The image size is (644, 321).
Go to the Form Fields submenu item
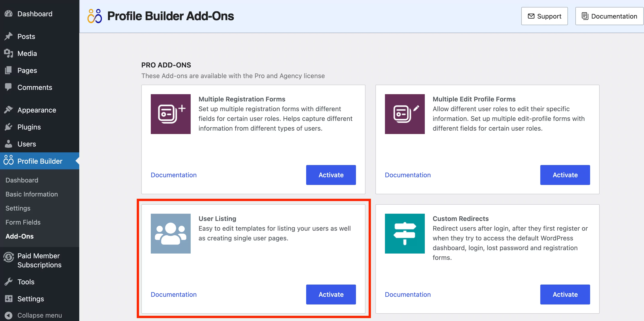point(23,222)
